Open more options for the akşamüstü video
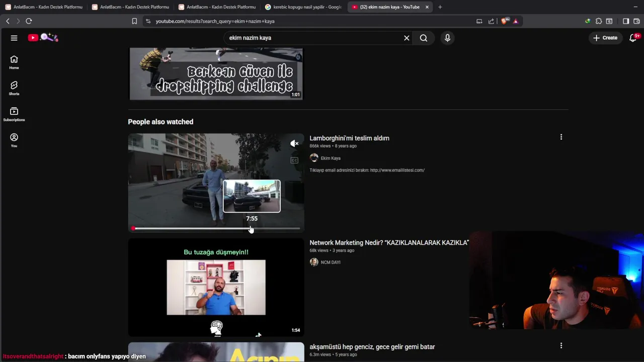Screen dimensions: 644x362 point(561,346)
